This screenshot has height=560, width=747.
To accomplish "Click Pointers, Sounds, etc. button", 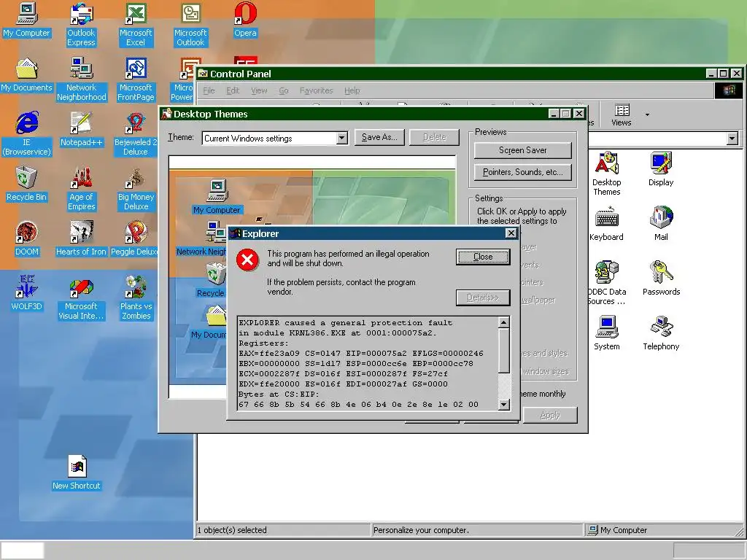I will point(522,172).
